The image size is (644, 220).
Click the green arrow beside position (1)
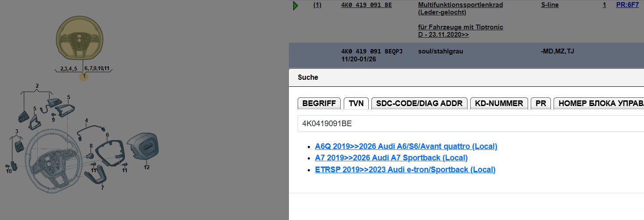295,6
